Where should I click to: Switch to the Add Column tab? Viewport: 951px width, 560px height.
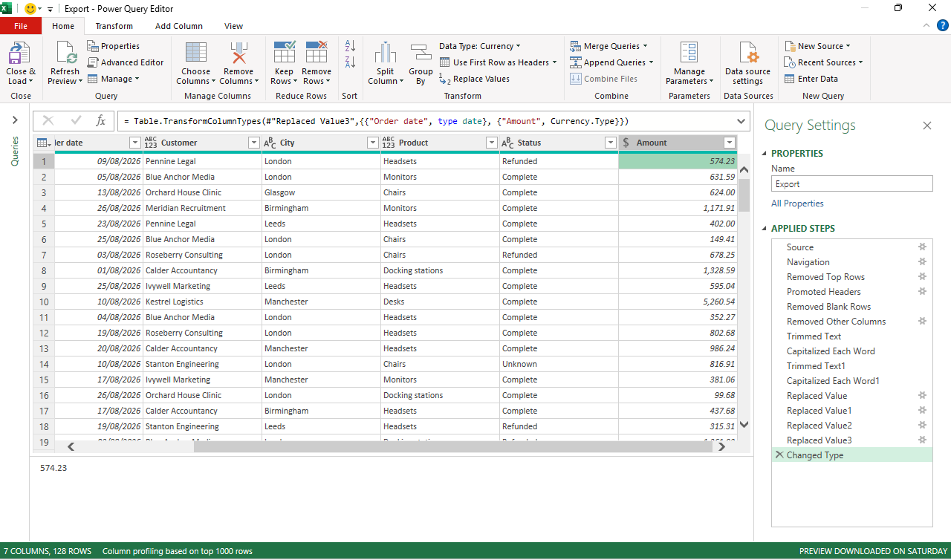(179, 26)
